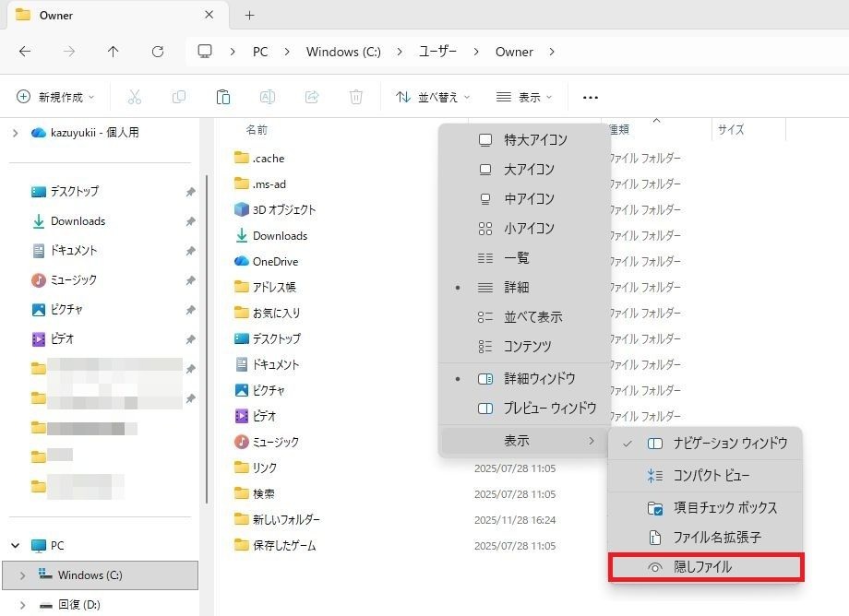Toggle 隠しファイル hidden files option
This screenshot has height=616, width=849.
(705, 567)
